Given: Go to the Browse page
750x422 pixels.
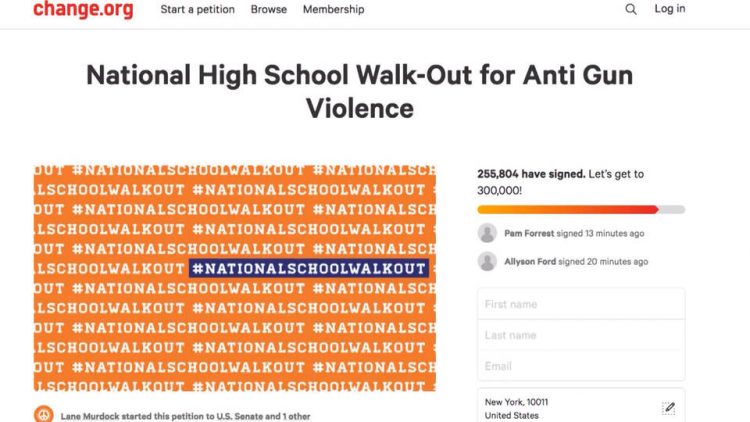Looking at the screenshot, I should point(269,10).
